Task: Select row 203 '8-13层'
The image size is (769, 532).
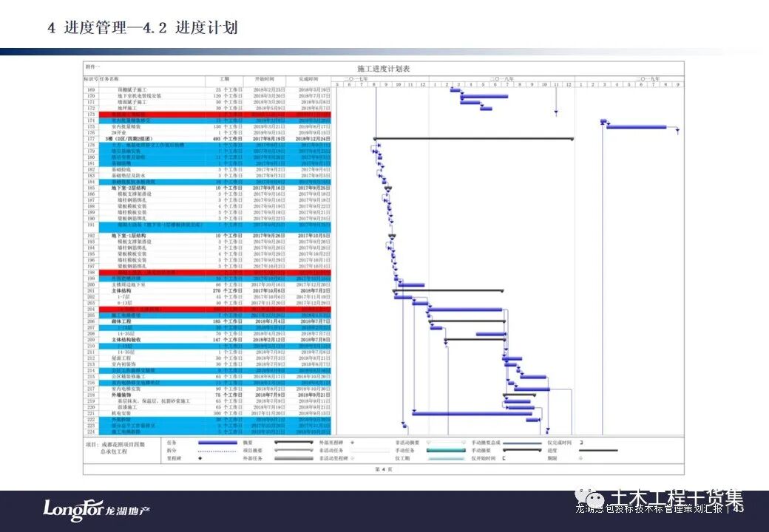Action: pos(208,303)
